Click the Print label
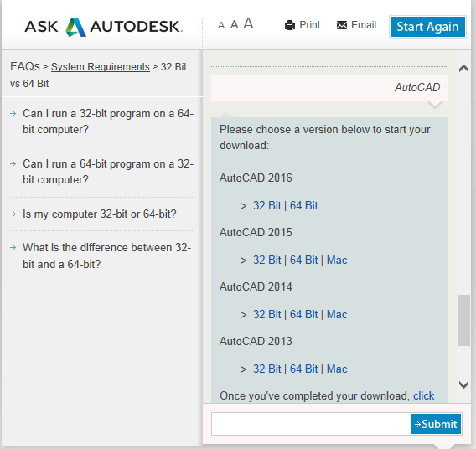This screenshot has height=449, width=476. pyautogui.click(x=309, y=25)
